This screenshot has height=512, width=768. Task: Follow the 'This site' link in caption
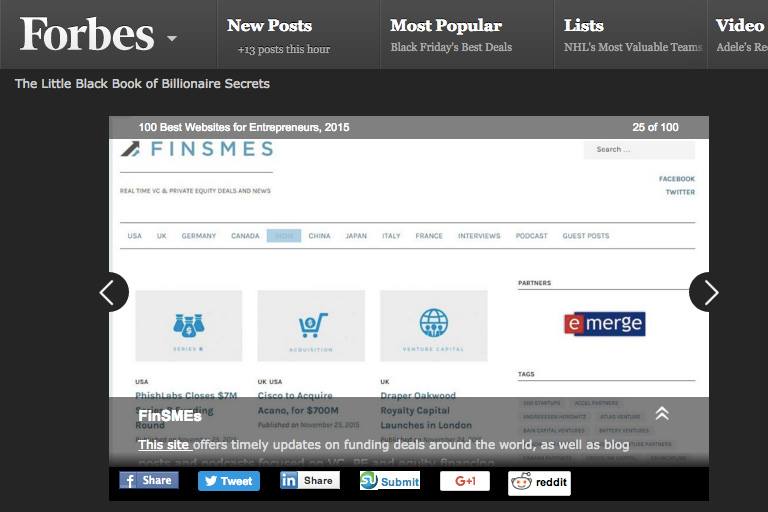[163, 445]
